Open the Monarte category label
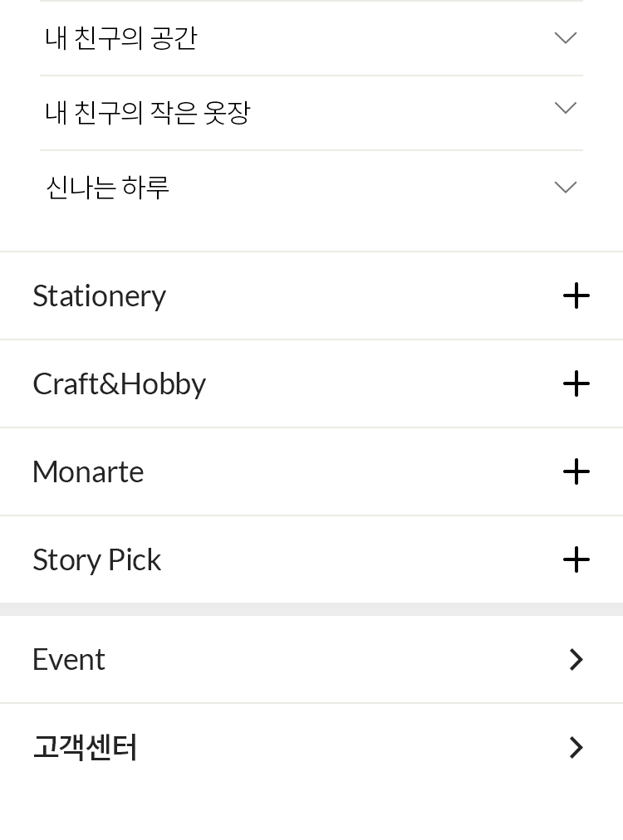The height and width of the screenshot is (840, 623). (x=88, y=471)
